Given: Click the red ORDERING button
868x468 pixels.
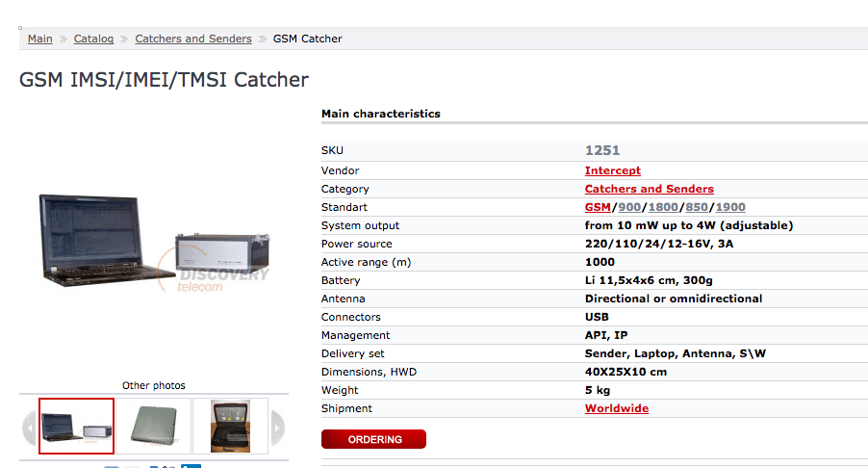Looking at the screenshot, I should (x=373, y=439).
